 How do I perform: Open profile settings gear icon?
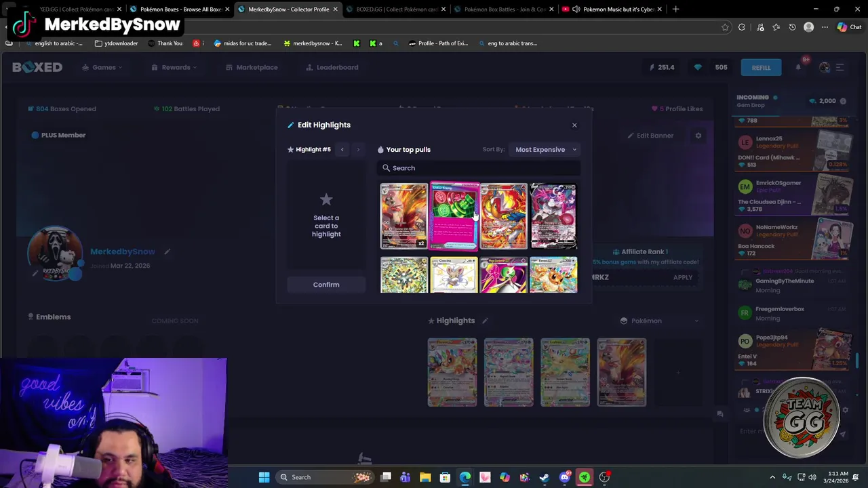698,136
